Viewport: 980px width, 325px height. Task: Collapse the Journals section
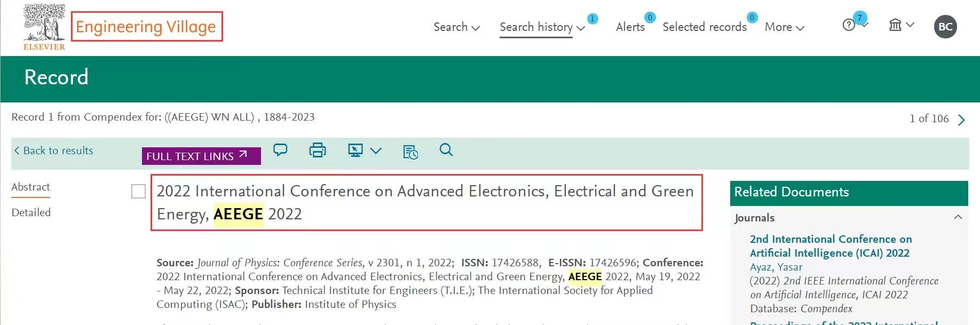[958, 217]
